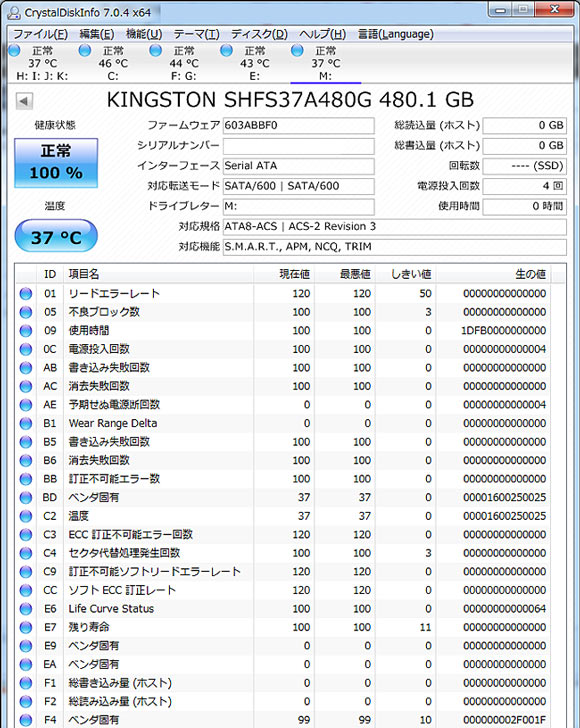This screenshot has width=580, height=728.
Task: Click the Serial ATA interface field
Action: coord(299,166)
